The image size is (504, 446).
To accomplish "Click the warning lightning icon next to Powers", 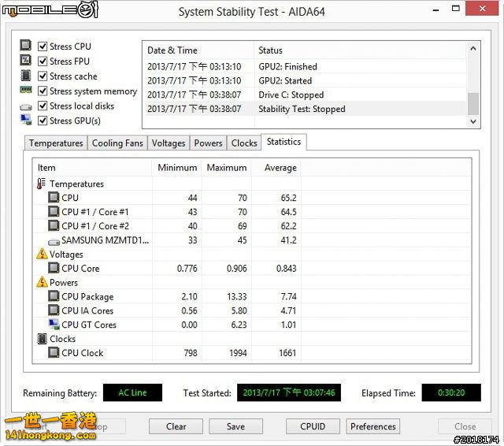I will (x=42, y=282).
